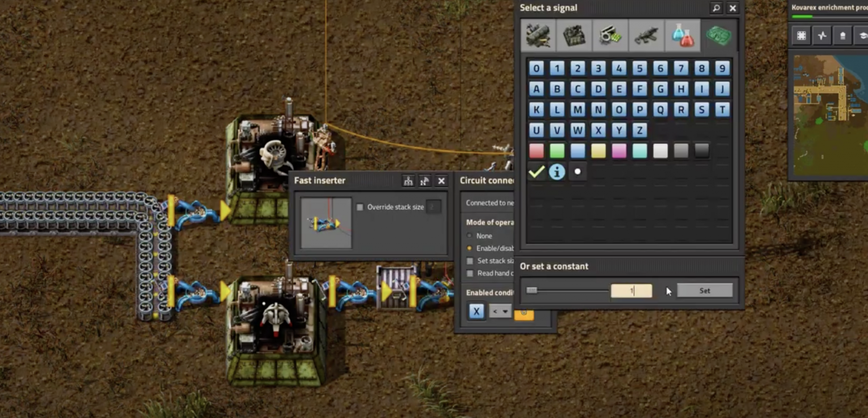Open the comparison operator dropdown
This screenshot has width=868, height=418.
[x=500, y=311]
